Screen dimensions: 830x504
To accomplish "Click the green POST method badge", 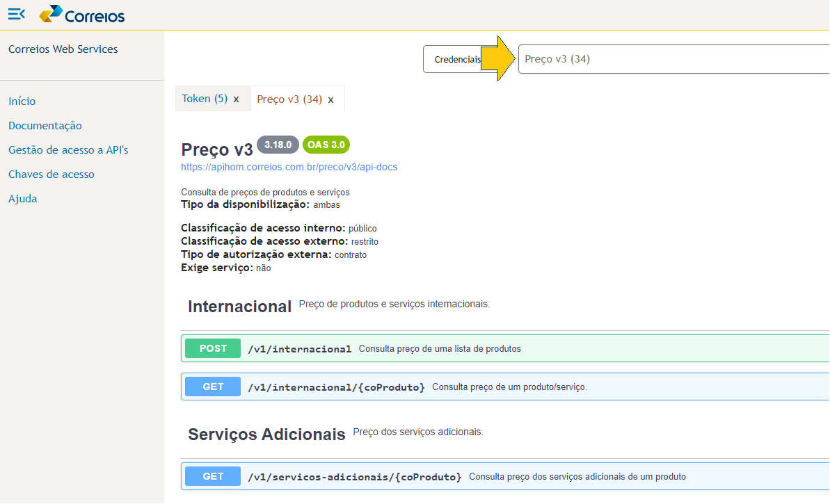I will [x=213, y=348].
